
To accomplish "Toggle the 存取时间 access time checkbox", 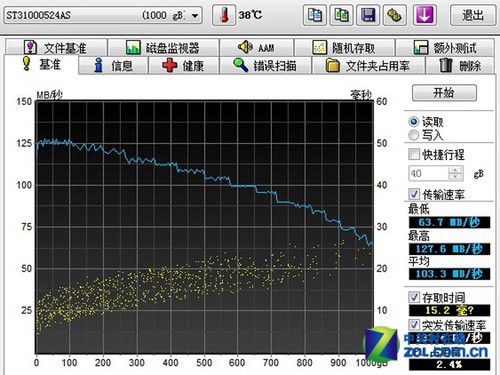I will pyautogui.click(x=414, y=297).
